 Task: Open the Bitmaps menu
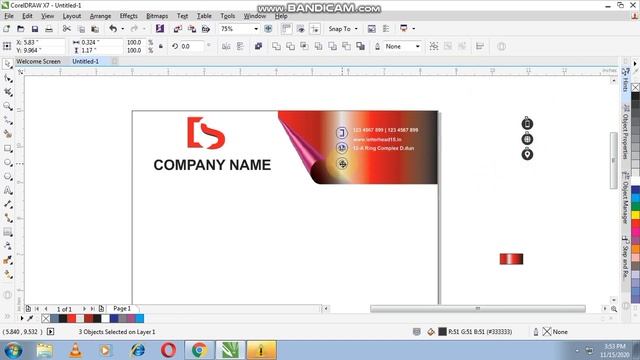[x=157, y=16]
